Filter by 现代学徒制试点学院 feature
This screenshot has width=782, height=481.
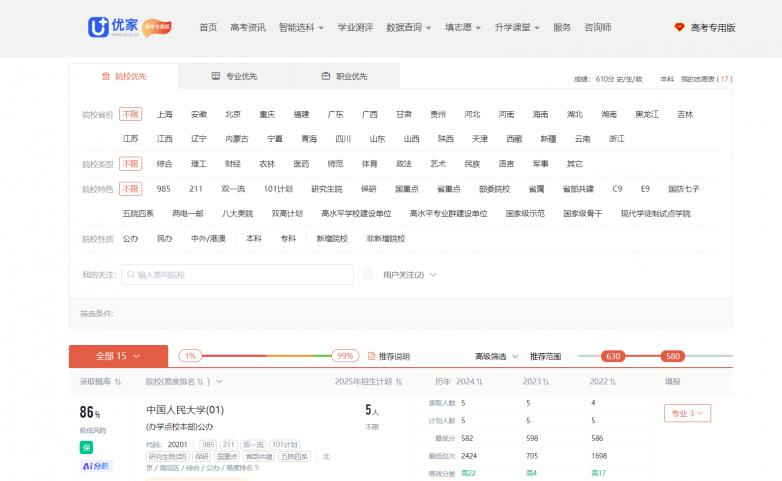[x=655, y=214]
